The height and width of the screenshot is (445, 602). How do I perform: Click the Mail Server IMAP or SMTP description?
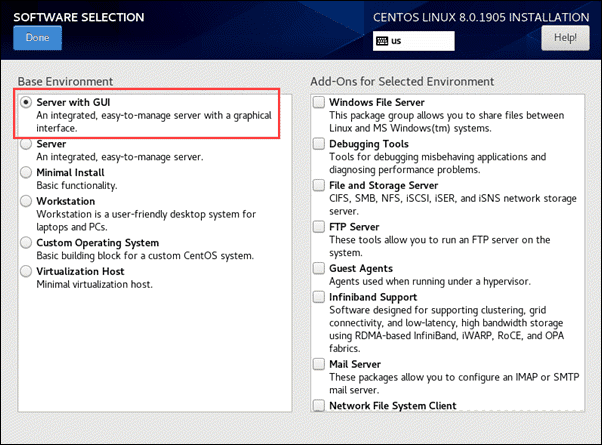(454, 384)
